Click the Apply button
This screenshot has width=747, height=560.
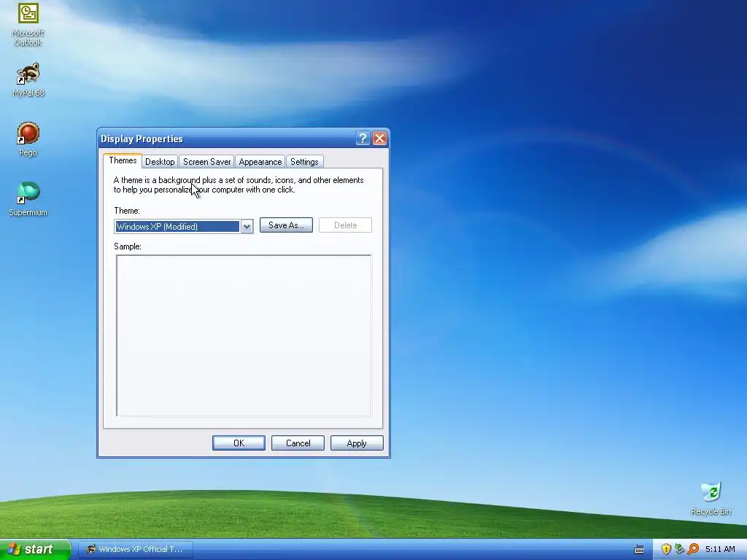pos(357,443)
